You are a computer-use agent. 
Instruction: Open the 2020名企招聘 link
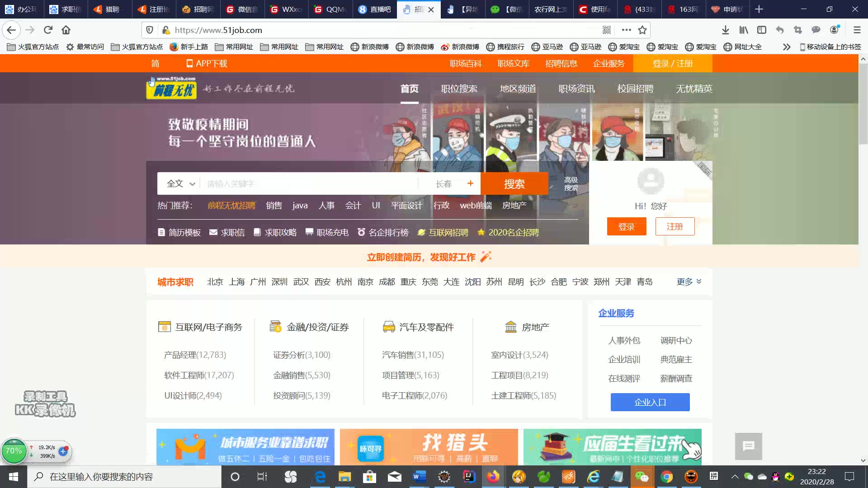point(508,232)
